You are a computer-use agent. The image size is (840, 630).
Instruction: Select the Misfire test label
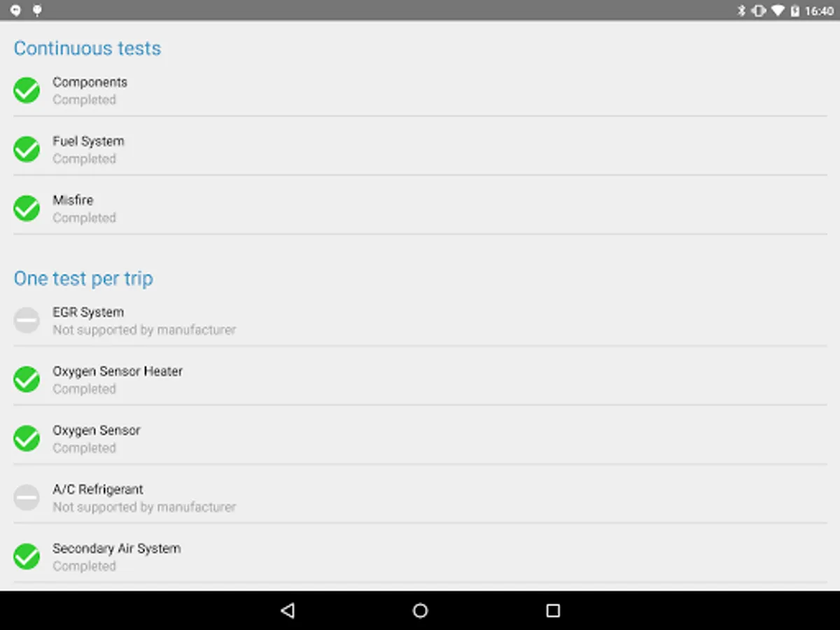[x=73, y=200]
